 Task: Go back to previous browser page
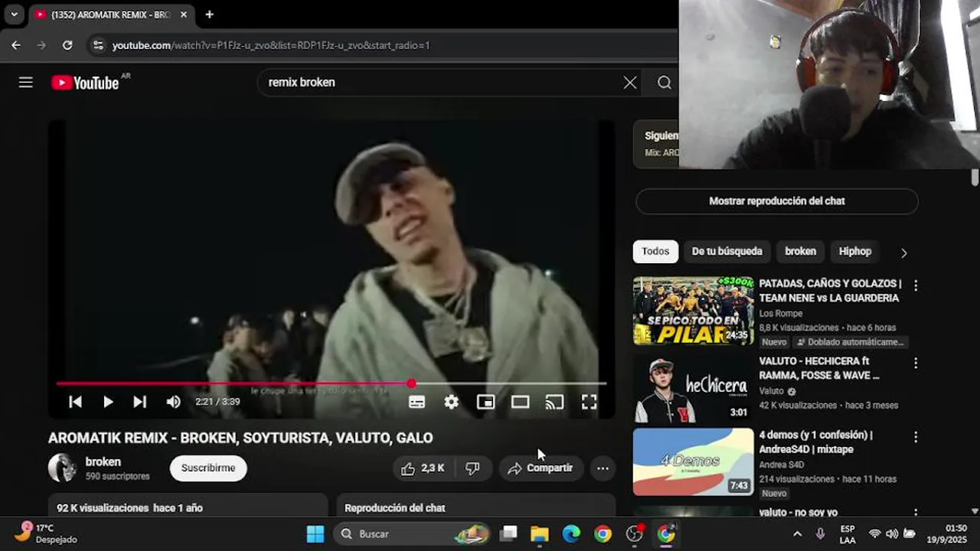click(x=16, y=45)
